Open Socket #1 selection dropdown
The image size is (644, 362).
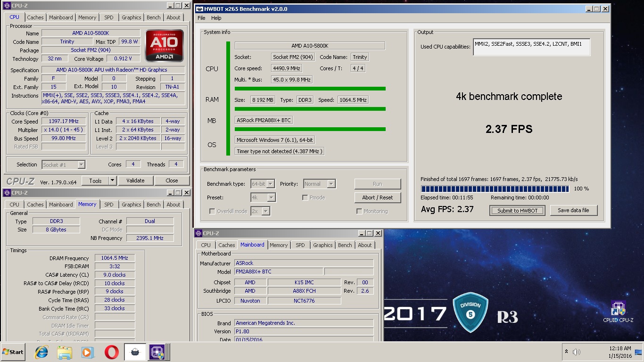tap(81, 165)
